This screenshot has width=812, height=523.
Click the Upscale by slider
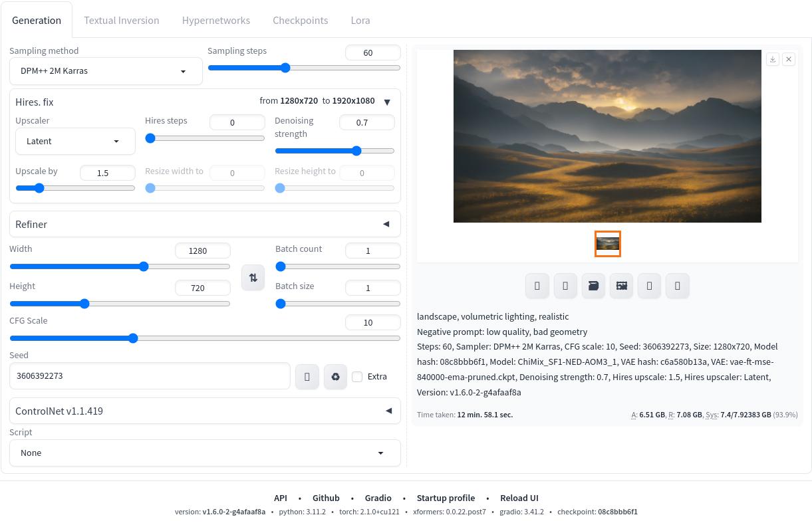(75, 188)
